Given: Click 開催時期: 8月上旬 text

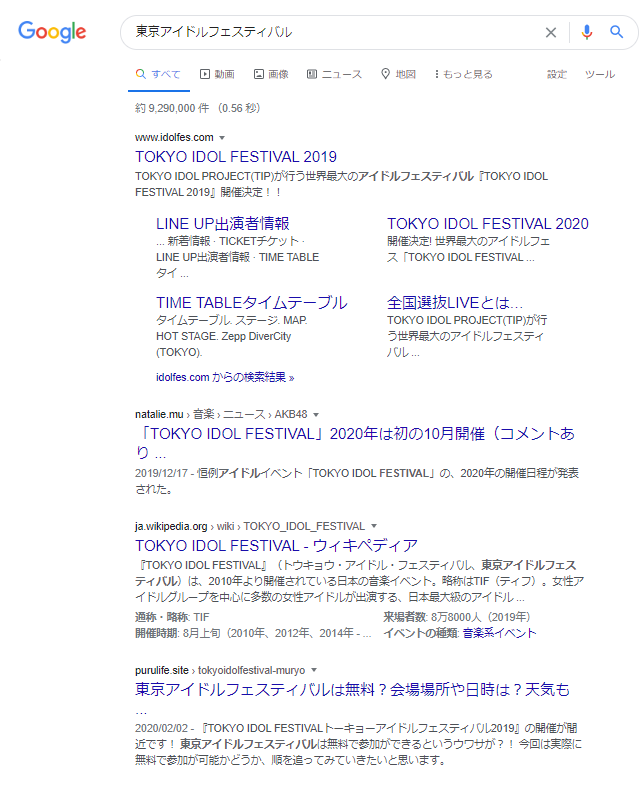Looking at the screenshot, I should [253, 633].
